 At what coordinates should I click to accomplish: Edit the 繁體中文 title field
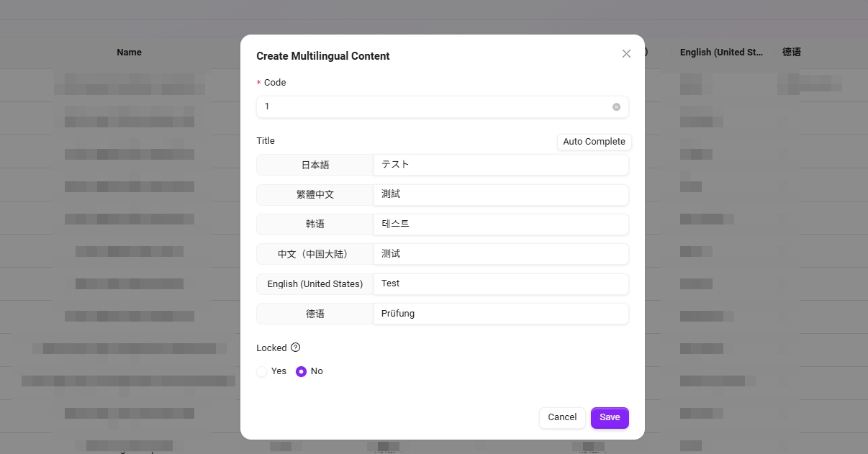coord(501,194)
